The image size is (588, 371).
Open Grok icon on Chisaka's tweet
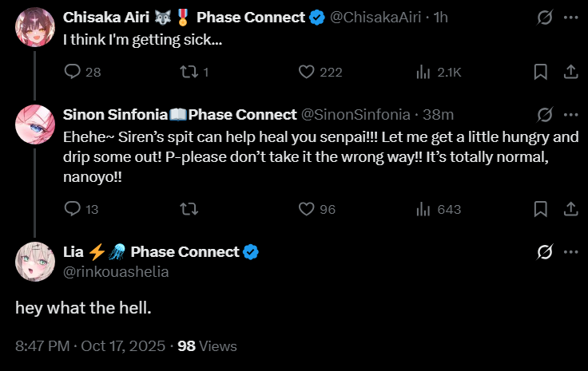point(546,17)
